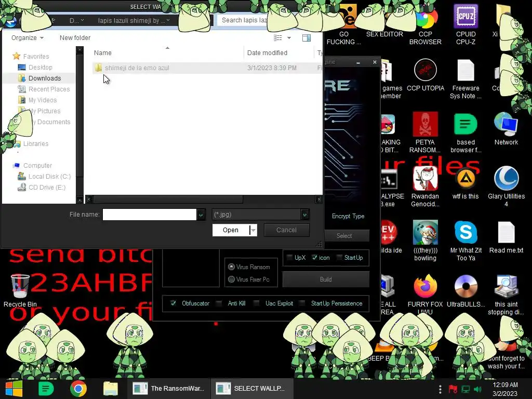This screenshot has width=532, height=399.
Task: Click the Build button
Action: (326, 279)
